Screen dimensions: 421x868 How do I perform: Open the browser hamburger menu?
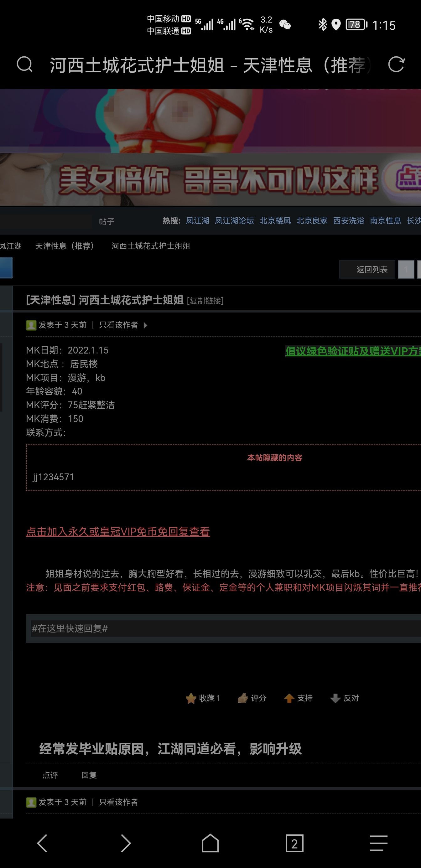378,843
